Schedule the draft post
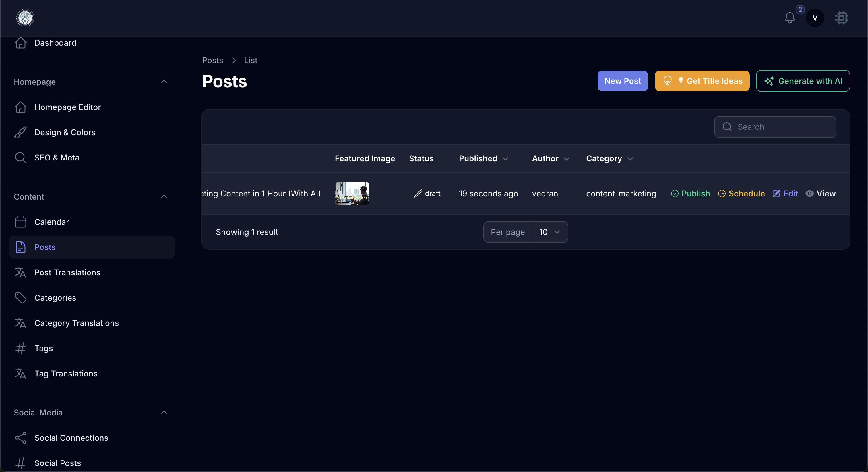This screenshot has width=868, height=472. (741, 194)
